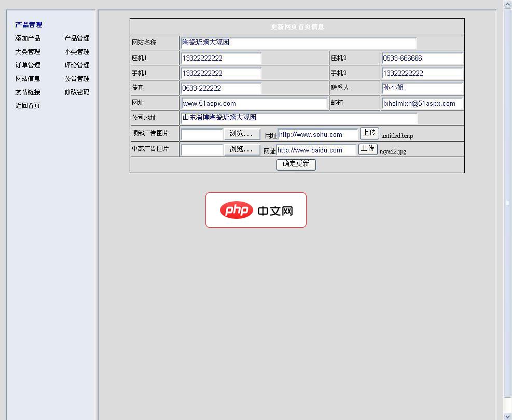The image size is (512, 420).
Task: Click 返回首页 link
Action: [27, 106]
